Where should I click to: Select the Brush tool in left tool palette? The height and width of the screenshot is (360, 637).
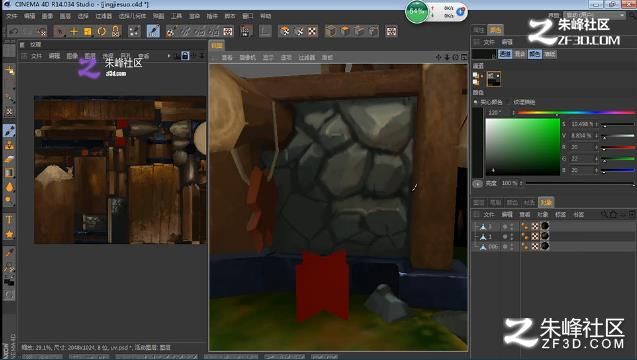pyautogui.click(x=9, y=131)
